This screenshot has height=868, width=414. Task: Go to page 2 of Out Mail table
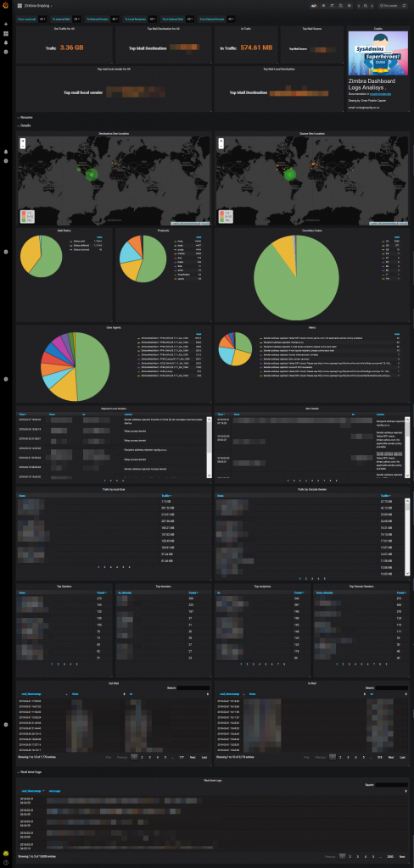coord(142,756)
